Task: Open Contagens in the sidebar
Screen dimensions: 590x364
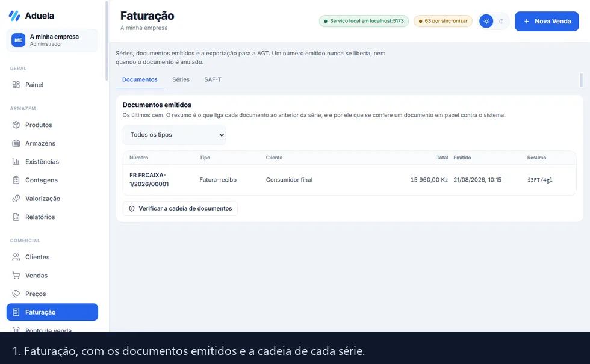Action: coord(52,180)
